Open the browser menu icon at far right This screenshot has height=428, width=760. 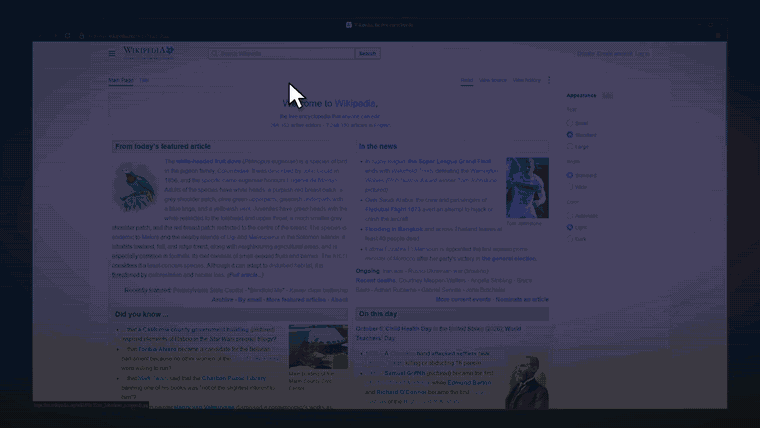pyautogui.click(x=718, y=36)
